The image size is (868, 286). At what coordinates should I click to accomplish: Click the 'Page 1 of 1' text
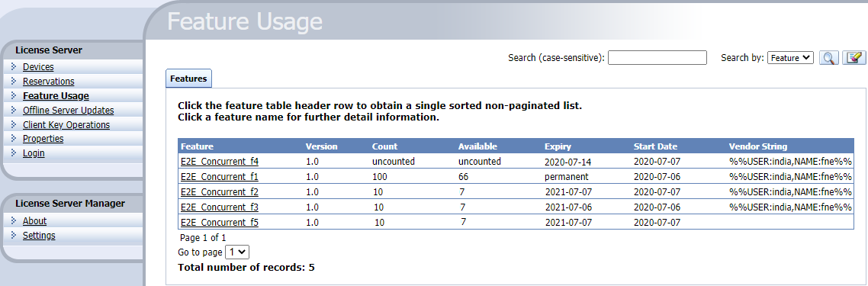[203, 238]
